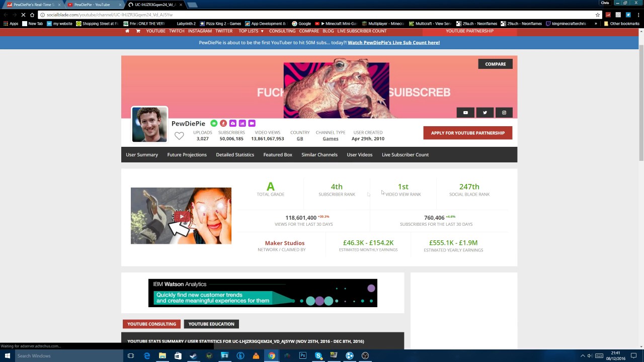Open Task View on the taskbar
The height and width of the screenshot is (362, 644).
131,355
